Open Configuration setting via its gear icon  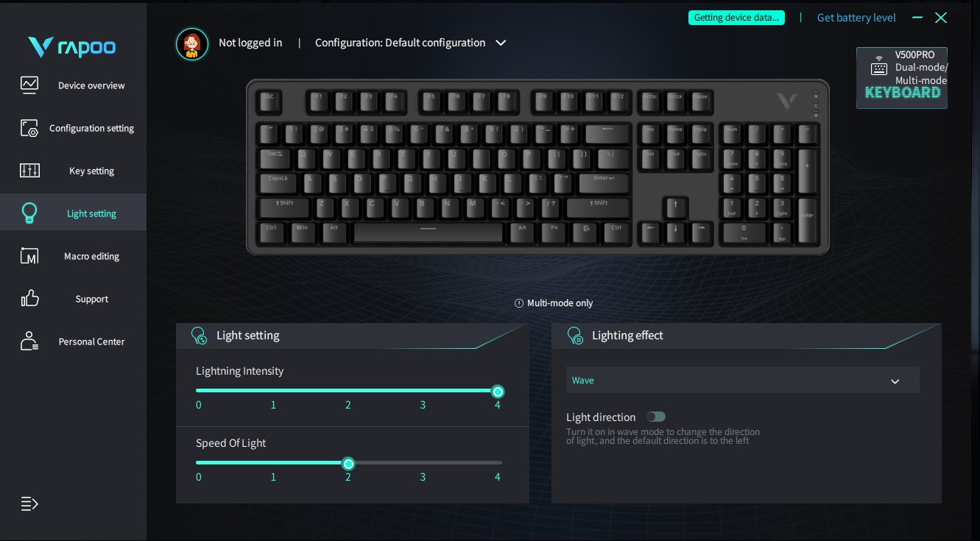point(29,128)
